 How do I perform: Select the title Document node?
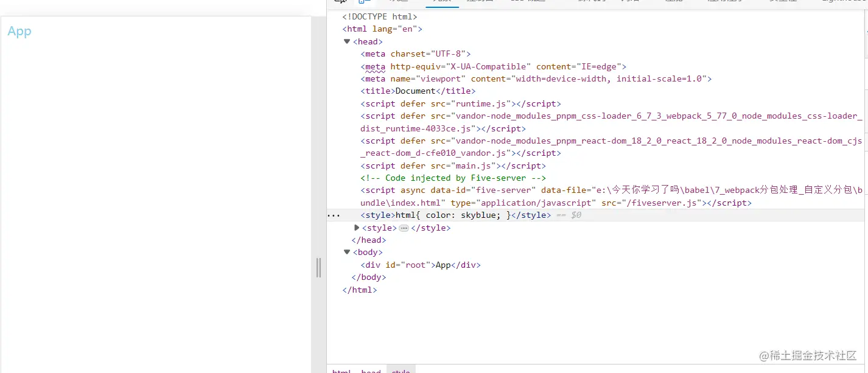pos(418,91)
